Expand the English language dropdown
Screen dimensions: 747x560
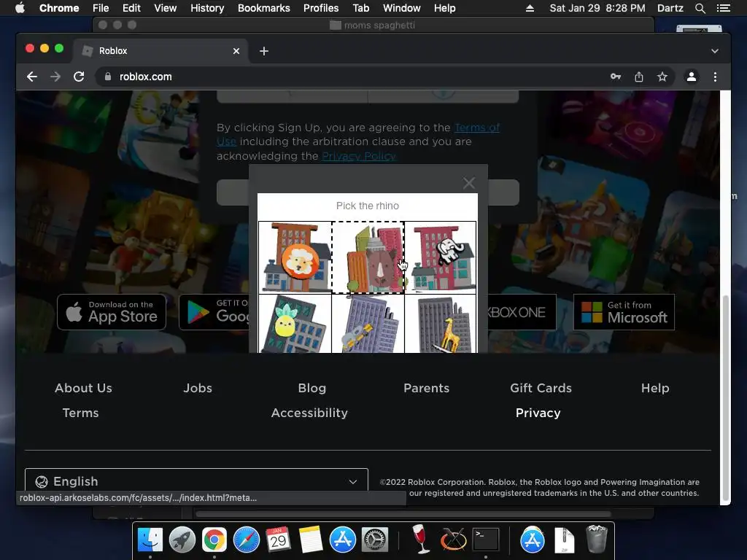click(x=196, y=480)
